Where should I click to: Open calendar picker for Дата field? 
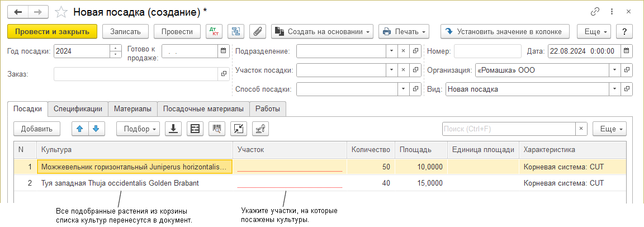click(x=627, y=51)
